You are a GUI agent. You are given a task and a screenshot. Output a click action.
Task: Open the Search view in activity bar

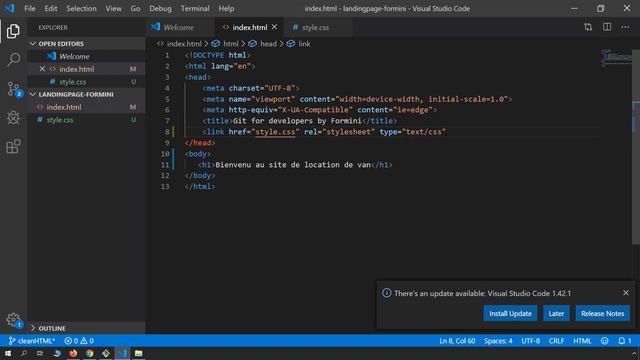(x=13, y=60)
